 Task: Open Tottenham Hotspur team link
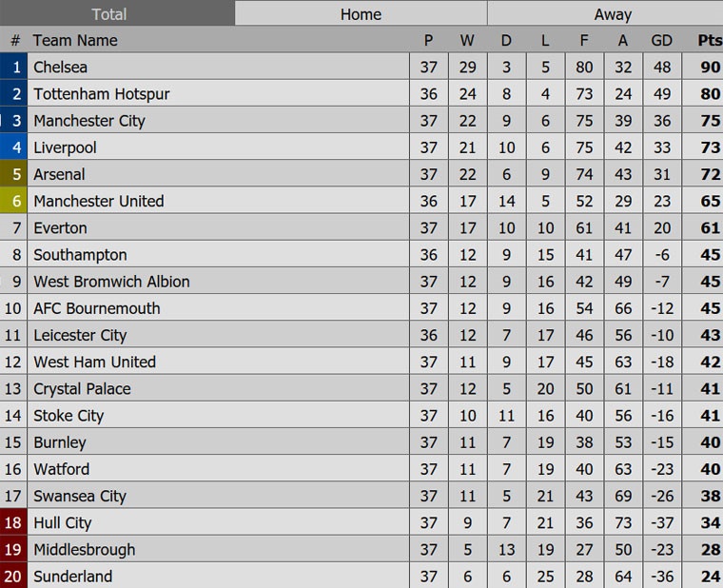(x=102, y=93)
